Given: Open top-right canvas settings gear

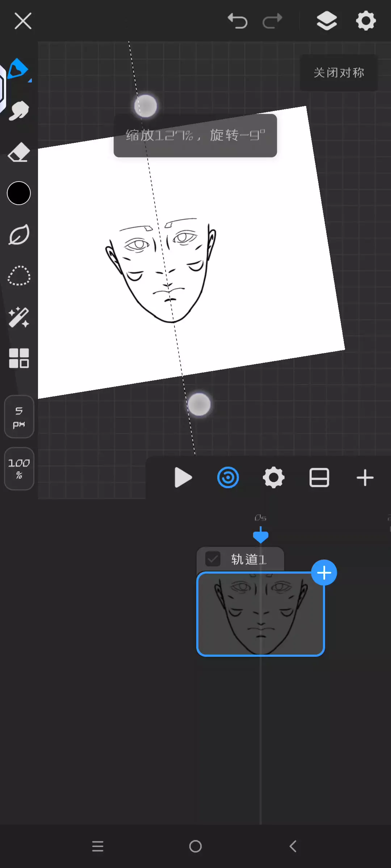Looking at the screenshot, I should pyautogui.click(x=366, y=21).
